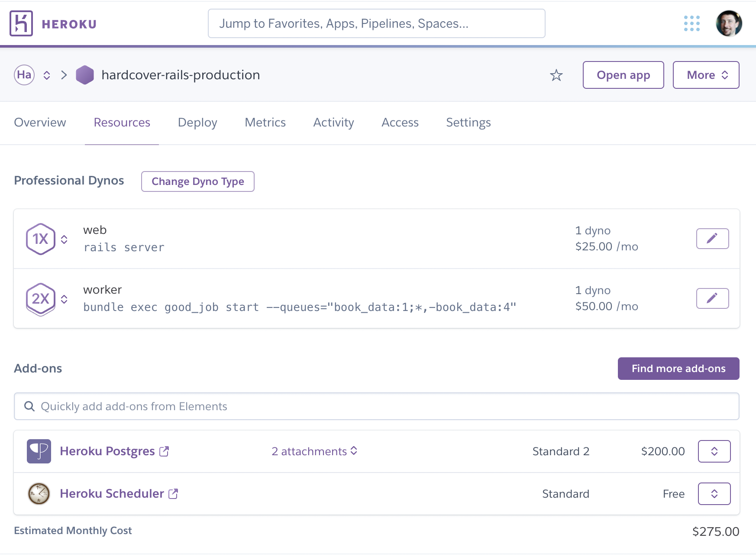Viewport: 756px width, 557px height.
Task: Click the Change Dyno Type button
Action: click(197, 181)
